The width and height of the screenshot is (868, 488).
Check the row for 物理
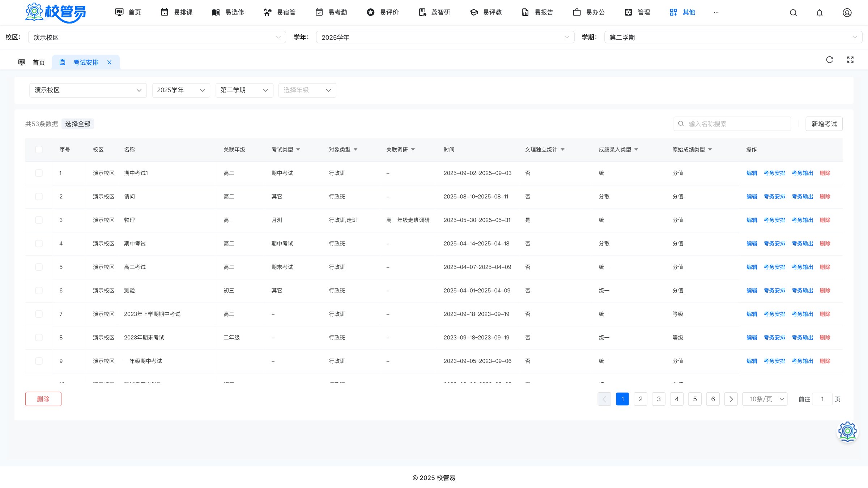[39, 220]
